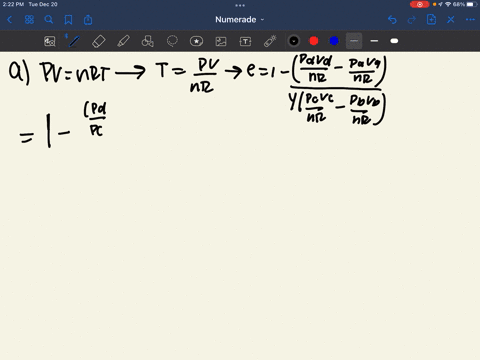Tap the screen recording indicator

coord(420,4)
